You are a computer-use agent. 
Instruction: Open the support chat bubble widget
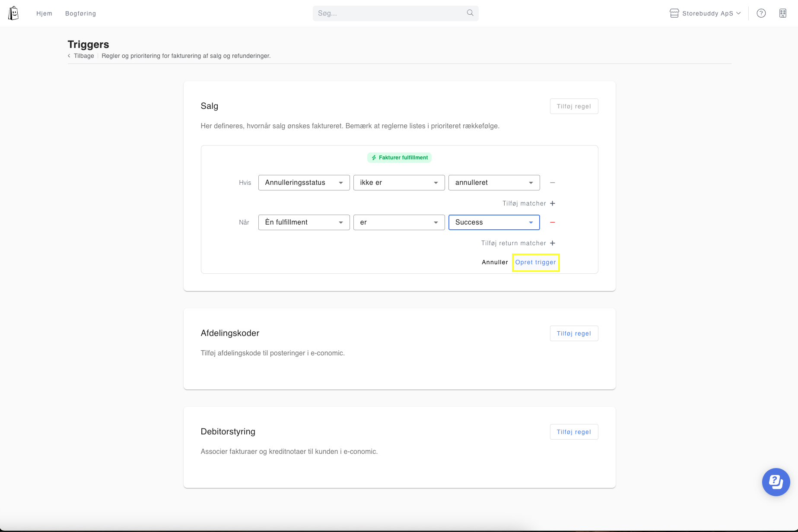(776, 481)
